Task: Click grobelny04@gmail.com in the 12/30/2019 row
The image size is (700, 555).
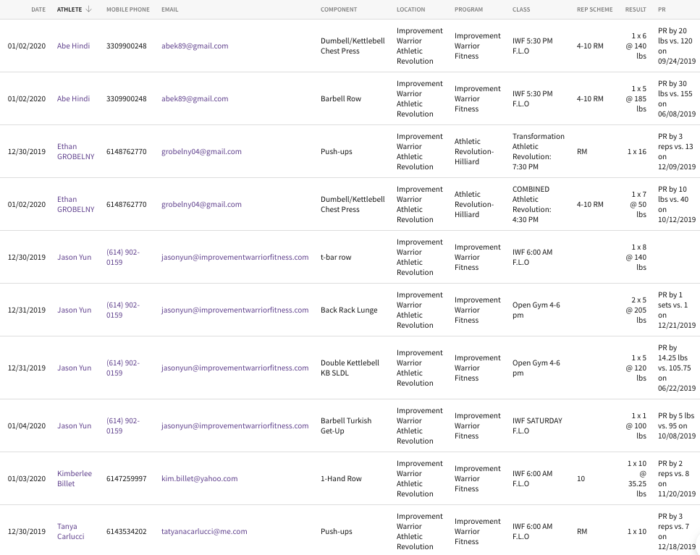Action: pyautogui.click(x=201, y=151)
